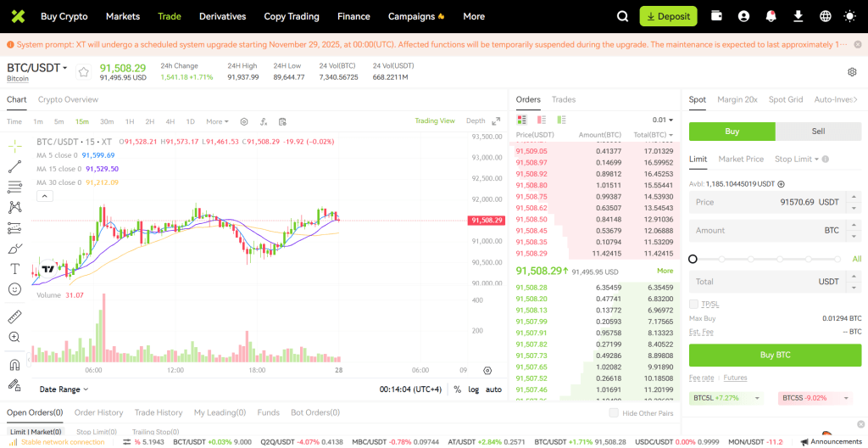Open the fx indicators icon
Viewport: 868px width, 448px height.
pos(264,121)
